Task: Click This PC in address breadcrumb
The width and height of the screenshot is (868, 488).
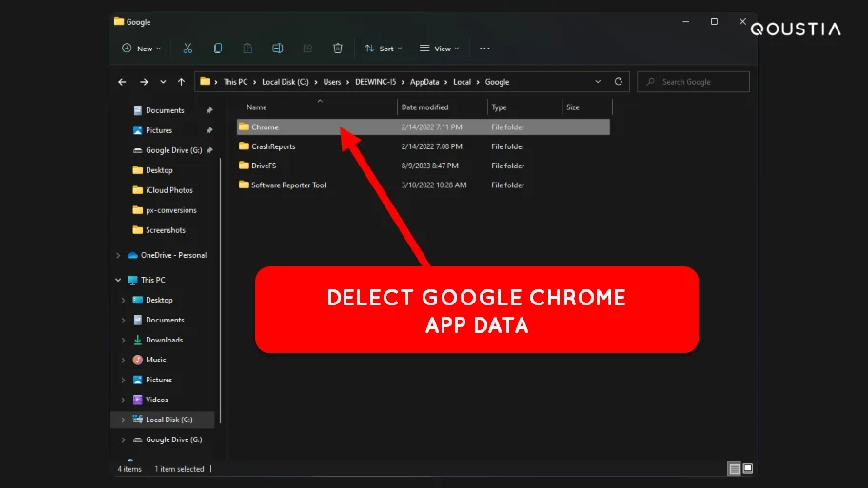Action: tap(235, 82)
